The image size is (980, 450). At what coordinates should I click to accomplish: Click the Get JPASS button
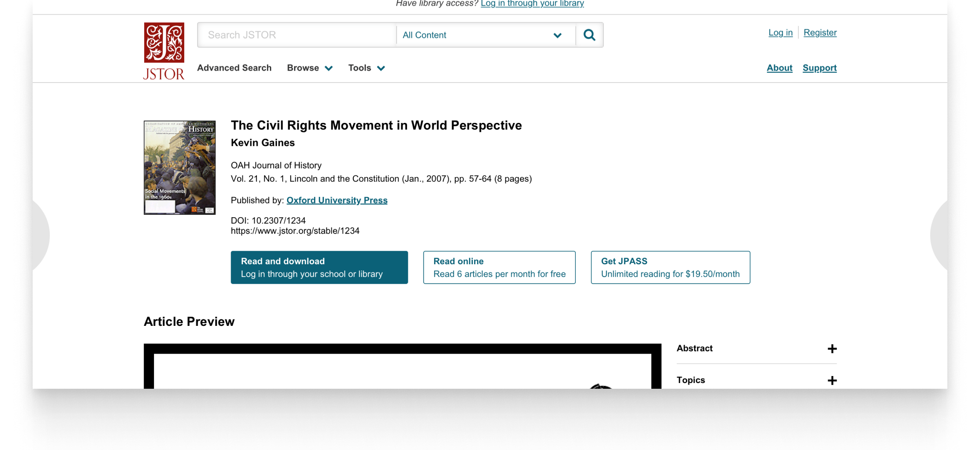coord(670,267)
